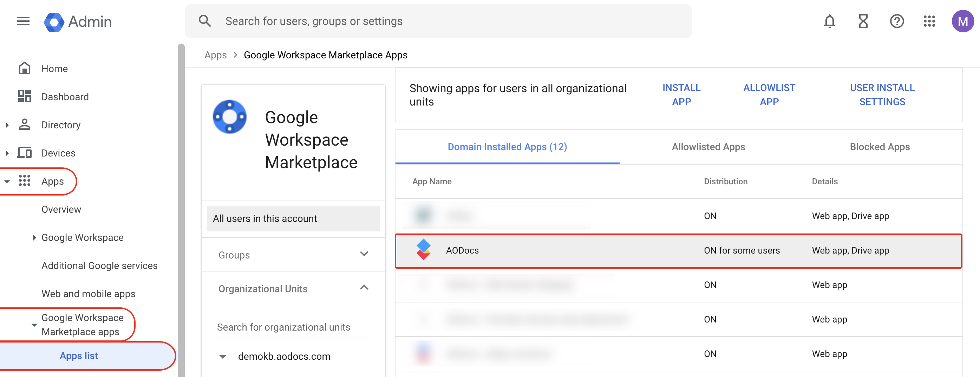Click Distribution column header
980x377 pixels.
(x=725, y=181)
